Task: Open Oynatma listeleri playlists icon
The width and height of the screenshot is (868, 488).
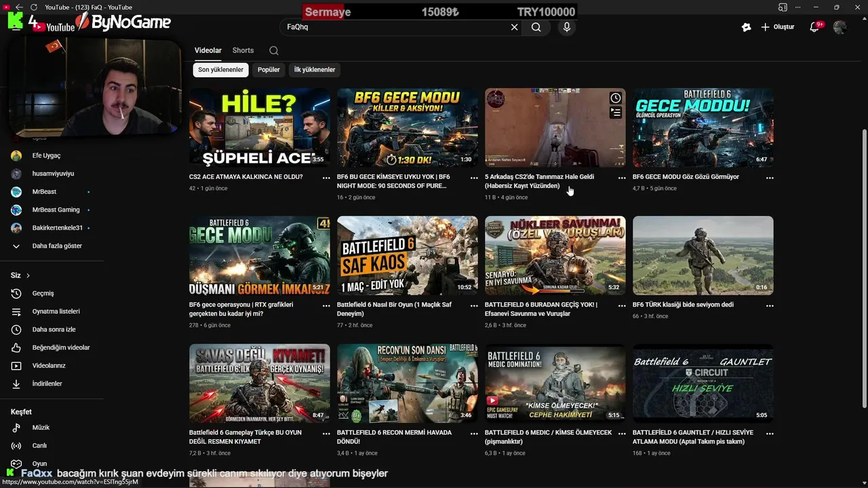Action: click(16, 312)
